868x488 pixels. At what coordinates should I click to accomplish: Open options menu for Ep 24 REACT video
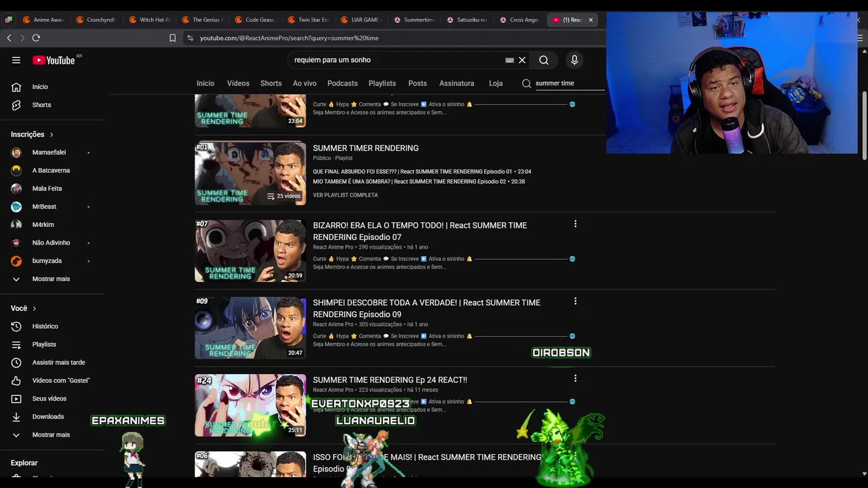575,378
